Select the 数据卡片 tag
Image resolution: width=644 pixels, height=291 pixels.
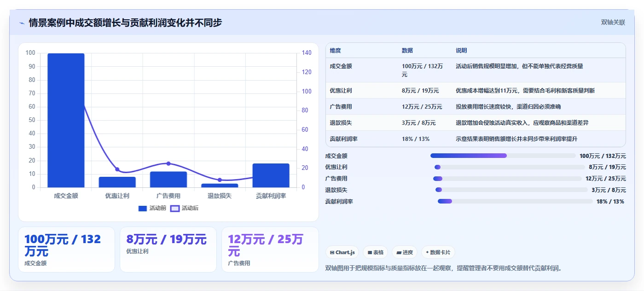click(x=438, y=252)
